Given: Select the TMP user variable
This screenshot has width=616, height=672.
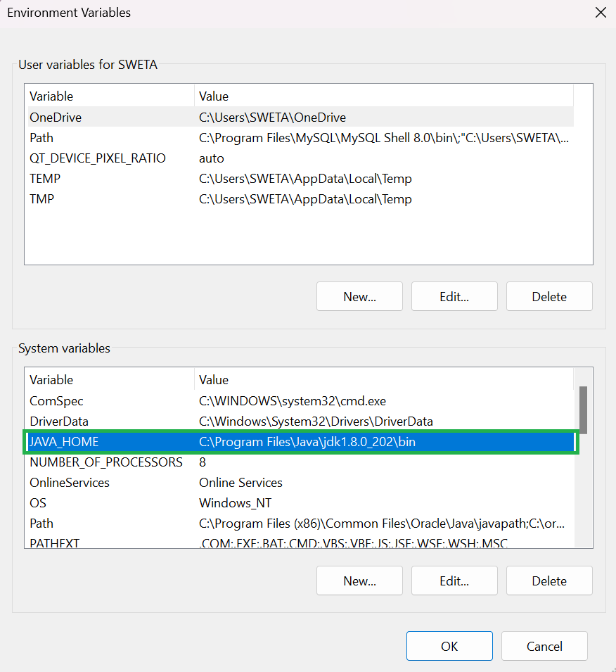Looking at the screenshot, I should 41,199.
